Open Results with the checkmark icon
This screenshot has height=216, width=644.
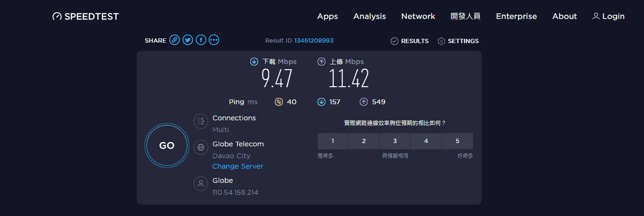pyautogui.click(x=409, y=41)
